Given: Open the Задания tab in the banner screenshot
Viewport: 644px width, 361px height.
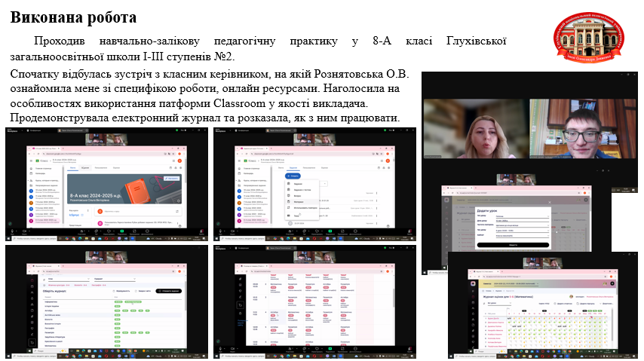Looking at the screenshot, I should 85,168.
